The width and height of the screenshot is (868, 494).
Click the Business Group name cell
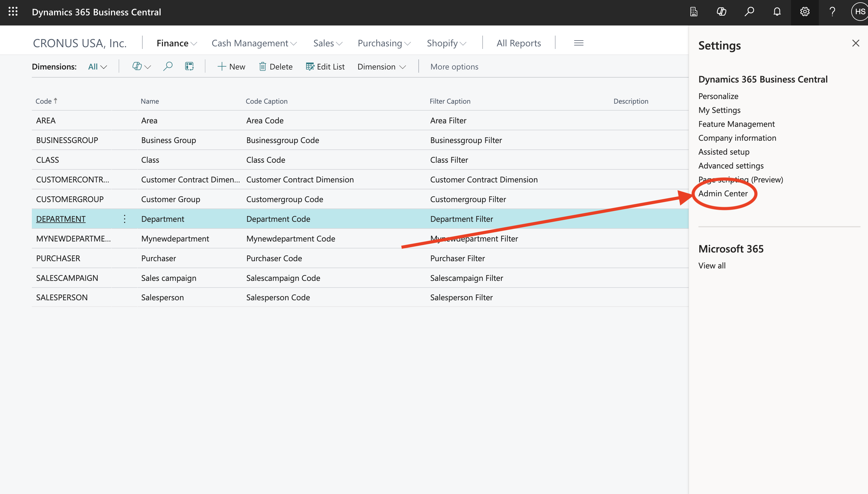click(x=168, y=140)
